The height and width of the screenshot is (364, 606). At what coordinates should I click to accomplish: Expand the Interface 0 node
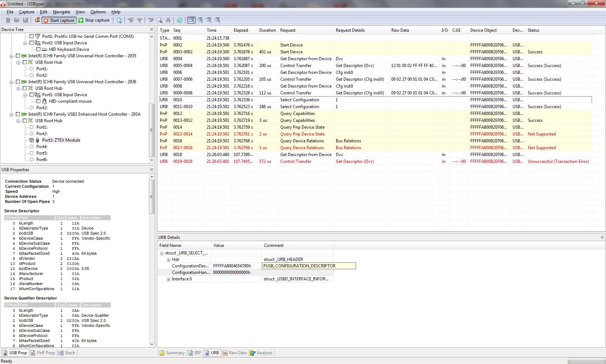[168, 279]
